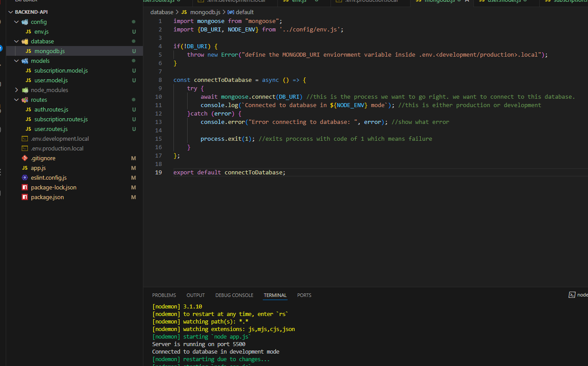Viewport: 588px width, 366px height.
Task: Switch to the PROBLEMS panel tab
Action: click(x=164, y=295)
